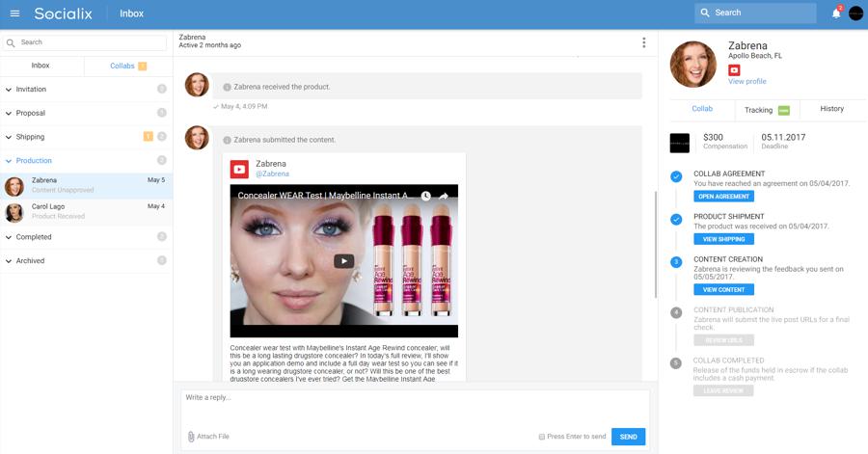Click the video share arrow icon

[x=444, y=196]
